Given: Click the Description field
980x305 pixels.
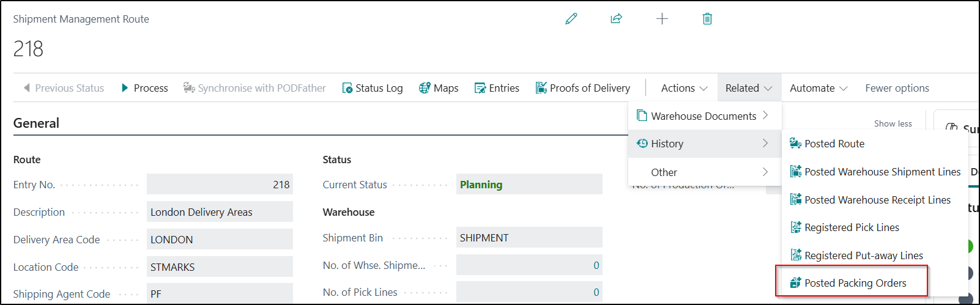Looking at the screenshot, I should (x=219, y=212).
